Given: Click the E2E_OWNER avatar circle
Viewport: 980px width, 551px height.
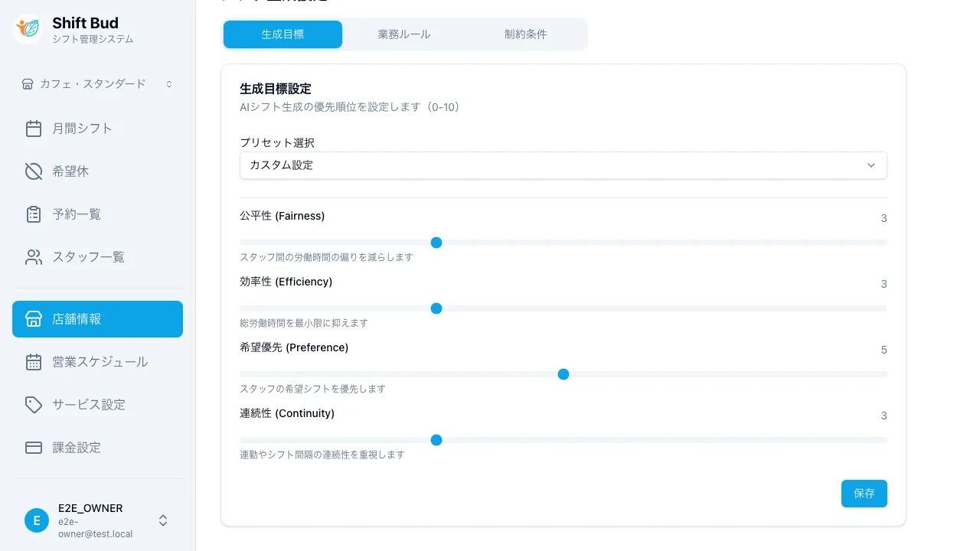Looking at the screenshot, I should tap(37, 520).
